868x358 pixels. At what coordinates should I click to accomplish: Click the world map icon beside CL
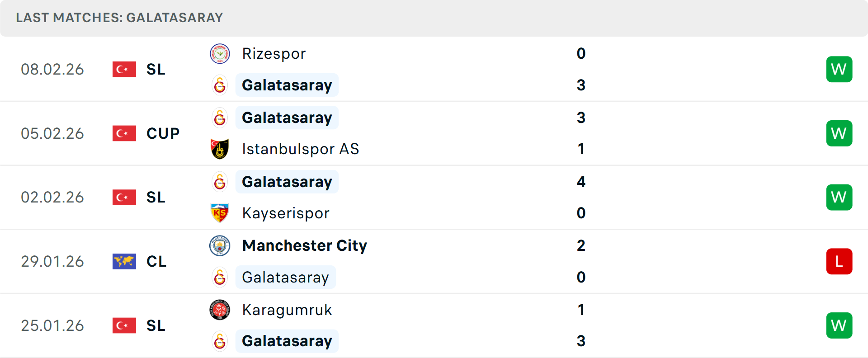(x=124, y=261)
